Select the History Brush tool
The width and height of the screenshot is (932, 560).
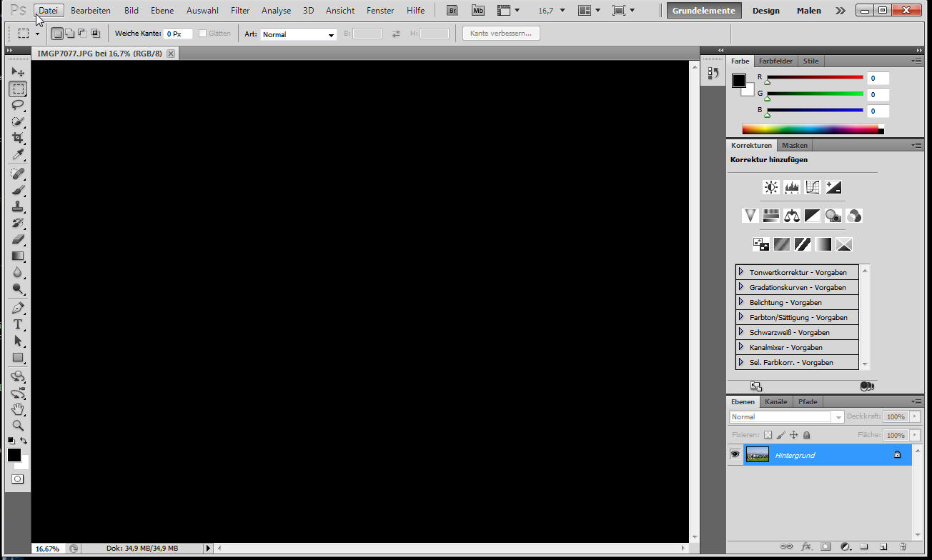point(18,223)
